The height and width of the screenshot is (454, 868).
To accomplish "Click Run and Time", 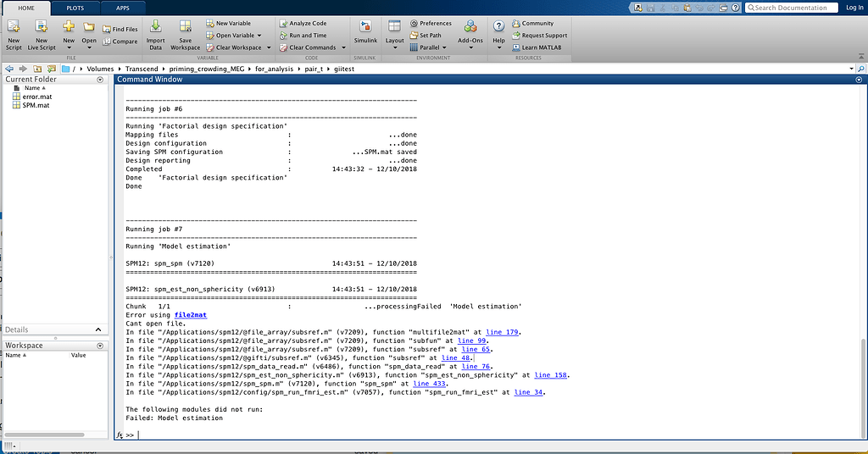I will tap(303, 36).
